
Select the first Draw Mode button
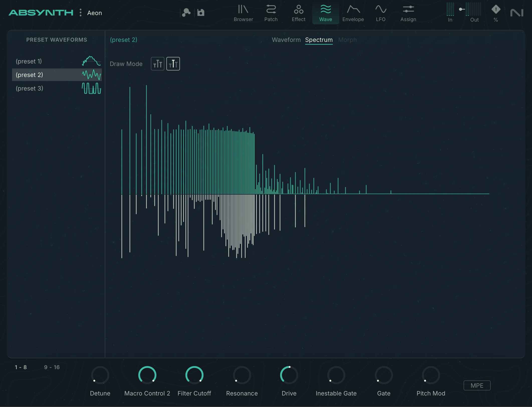coord(158,64)
